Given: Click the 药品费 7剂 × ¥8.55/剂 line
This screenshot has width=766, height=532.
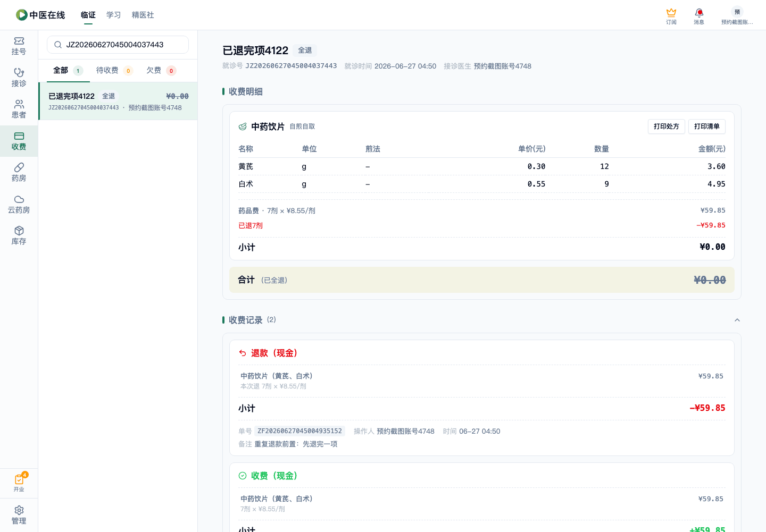Looking at the screenshot, I should (277, 210).
